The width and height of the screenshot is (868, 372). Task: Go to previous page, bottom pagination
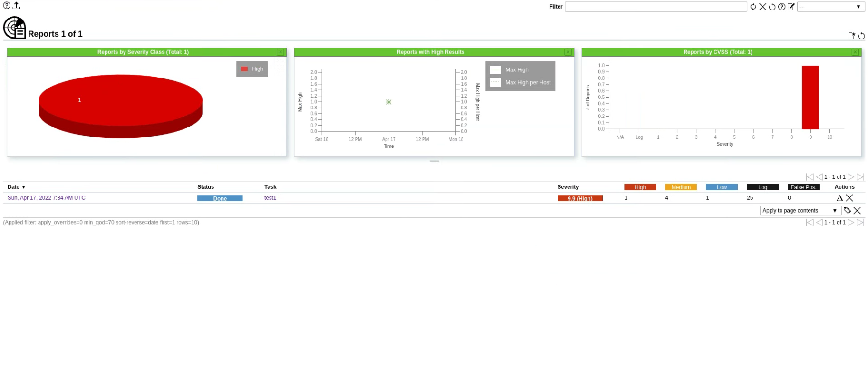click(x=819, y=222)
